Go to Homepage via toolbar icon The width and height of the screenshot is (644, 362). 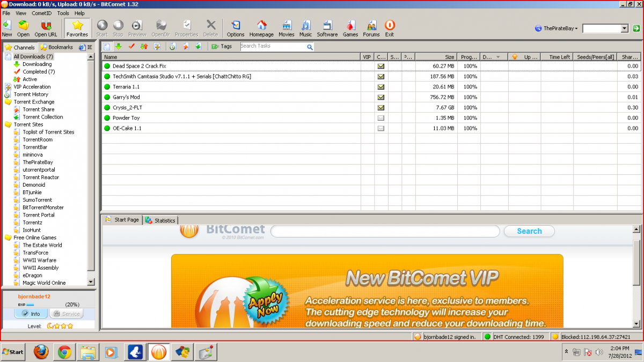tap(261, 28)
